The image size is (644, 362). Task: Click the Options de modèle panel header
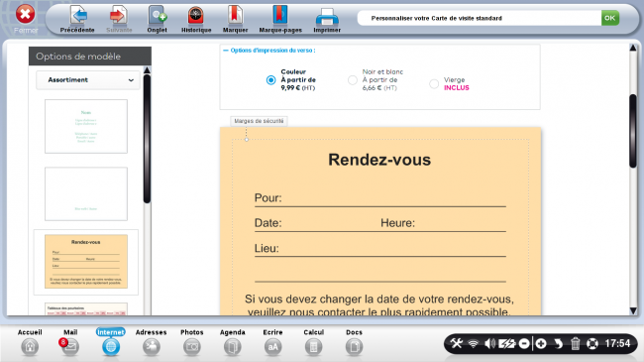coord(90,56)
